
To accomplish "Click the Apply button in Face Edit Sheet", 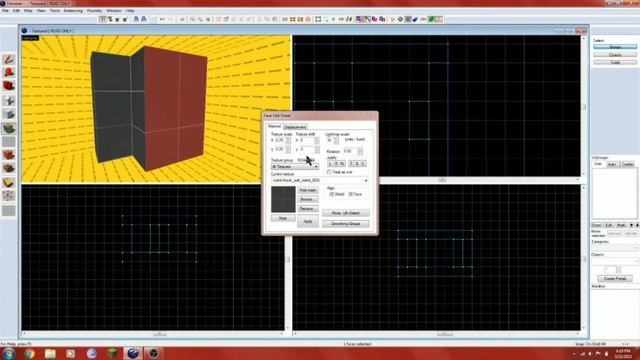I will (307, 221).
